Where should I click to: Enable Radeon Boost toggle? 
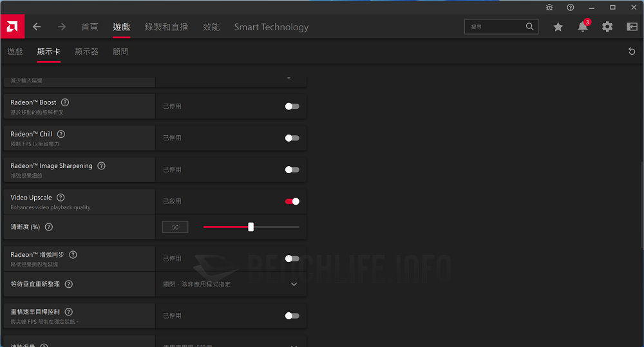[x=292, y=106]
